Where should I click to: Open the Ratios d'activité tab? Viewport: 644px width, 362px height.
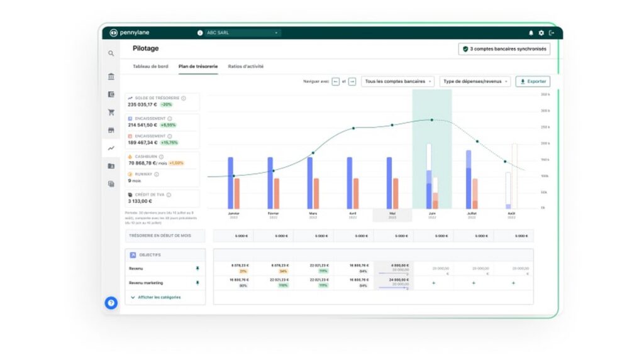coord(245,66)
